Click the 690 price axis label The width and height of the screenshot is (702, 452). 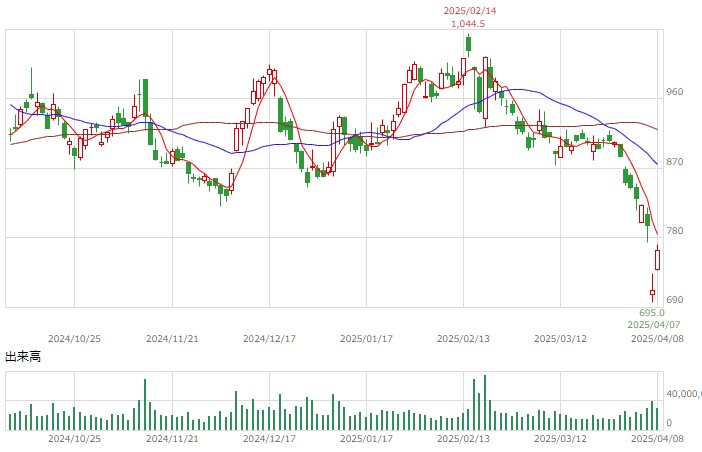tap(675, 299)
